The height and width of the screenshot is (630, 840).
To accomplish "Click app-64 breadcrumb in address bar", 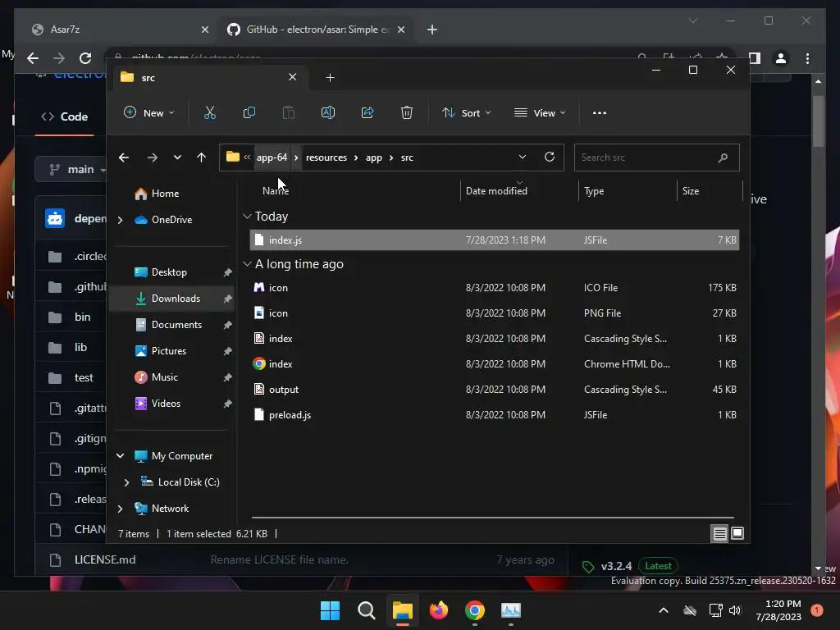I will coord(272,157).
